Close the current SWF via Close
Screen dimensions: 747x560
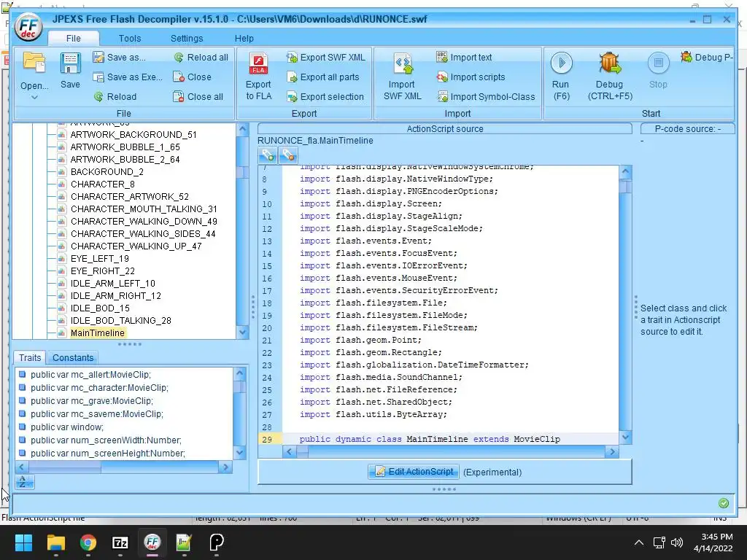tap(192, 77)
